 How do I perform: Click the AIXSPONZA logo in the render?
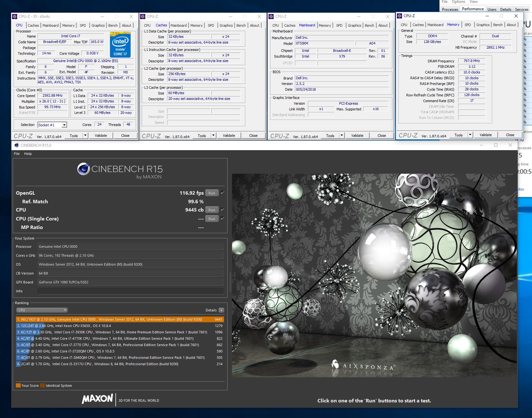363,366
